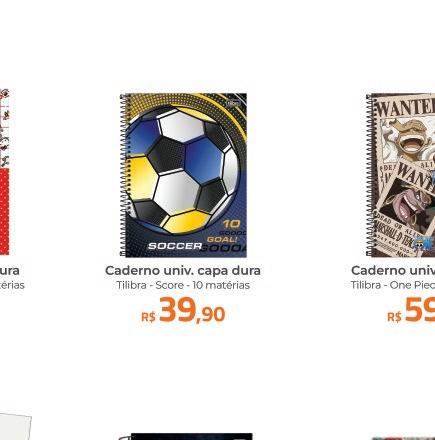The height and width of the screenshot is (440, 435).
Task: Click the WANTED headline on One Piece cover
Action: pos(405,107)
